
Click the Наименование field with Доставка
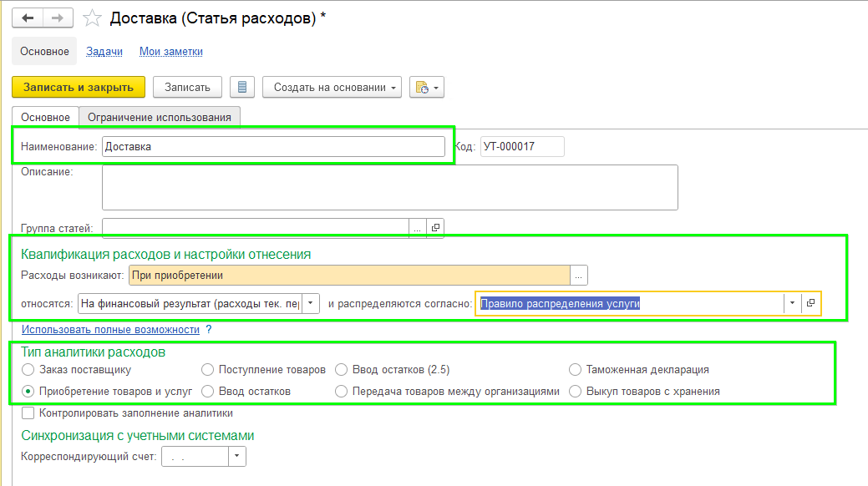pos(273,147)
